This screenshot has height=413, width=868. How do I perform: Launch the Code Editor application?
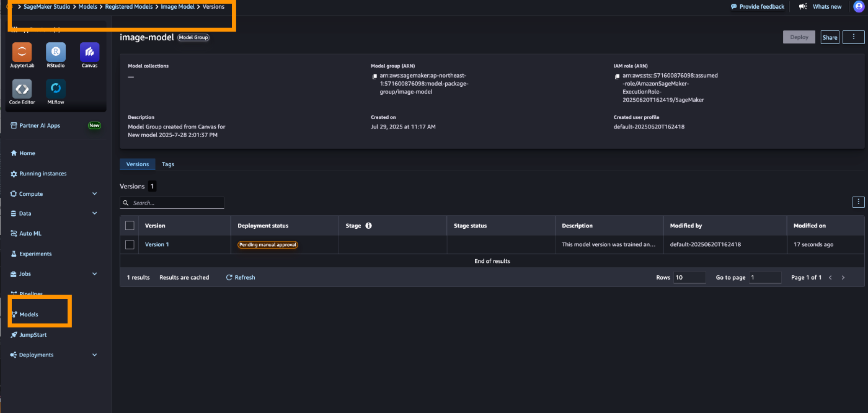tap(22, 89)
